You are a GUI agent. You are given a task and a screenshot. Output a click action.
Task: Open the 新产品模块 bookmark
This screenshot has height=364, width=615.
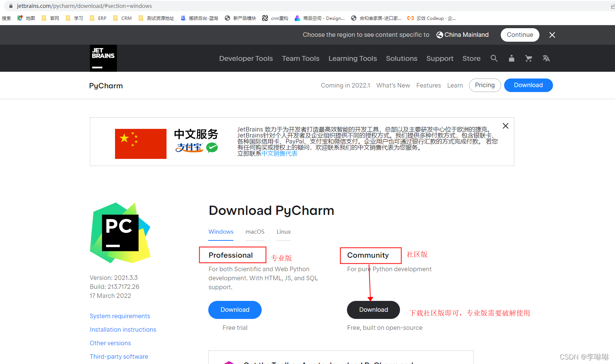point(240,18)
